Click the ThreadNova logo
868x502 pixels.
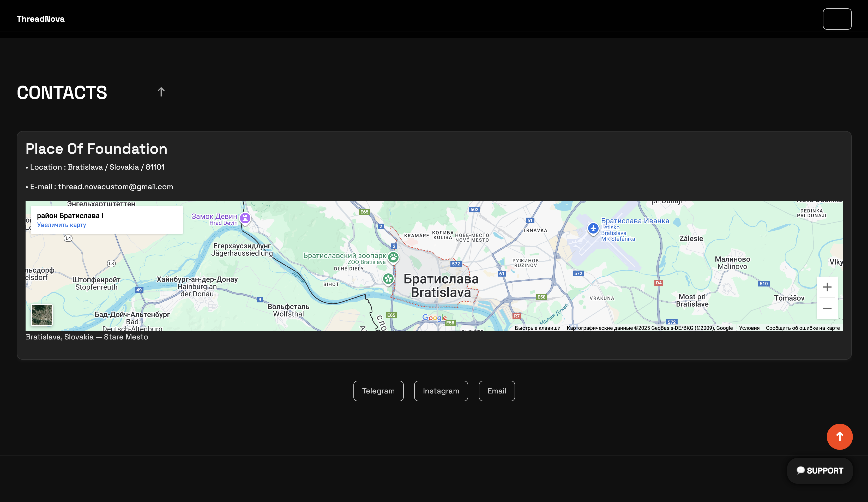tap(41, 19)
